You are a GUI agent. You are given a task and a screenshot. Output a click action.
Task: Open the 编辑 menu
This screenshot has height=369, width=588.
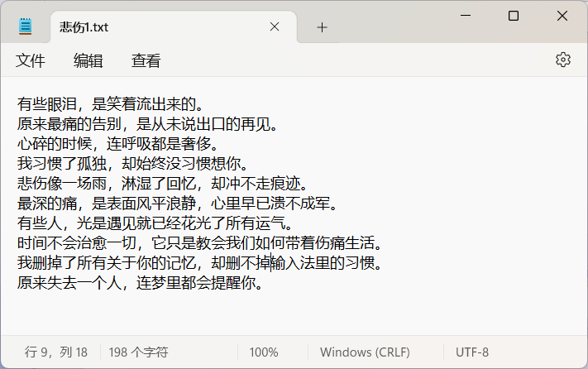point(88,60)
